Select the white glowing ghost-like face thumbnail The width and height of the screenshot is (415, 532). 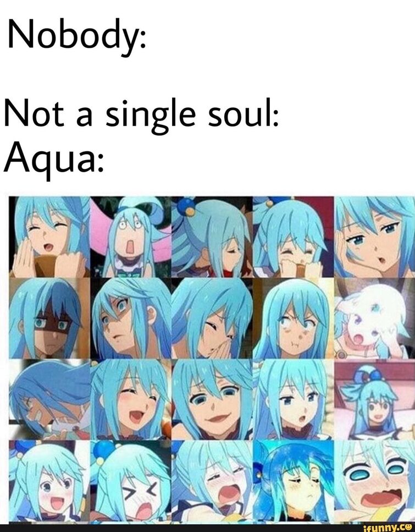point(374,318)
